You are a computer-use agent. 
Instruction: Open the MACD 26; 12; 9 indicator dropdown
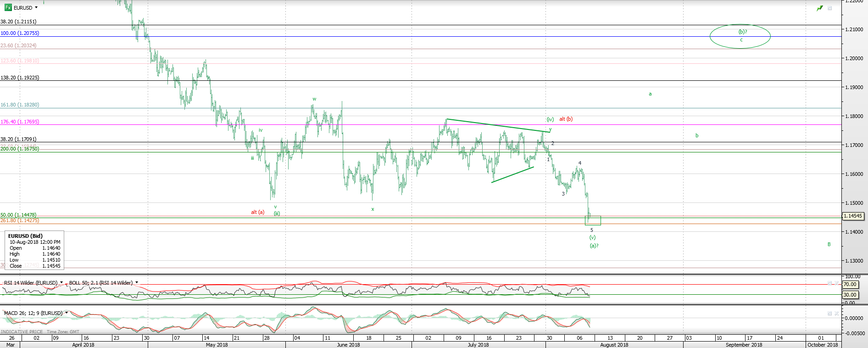[x=67, y=313]
